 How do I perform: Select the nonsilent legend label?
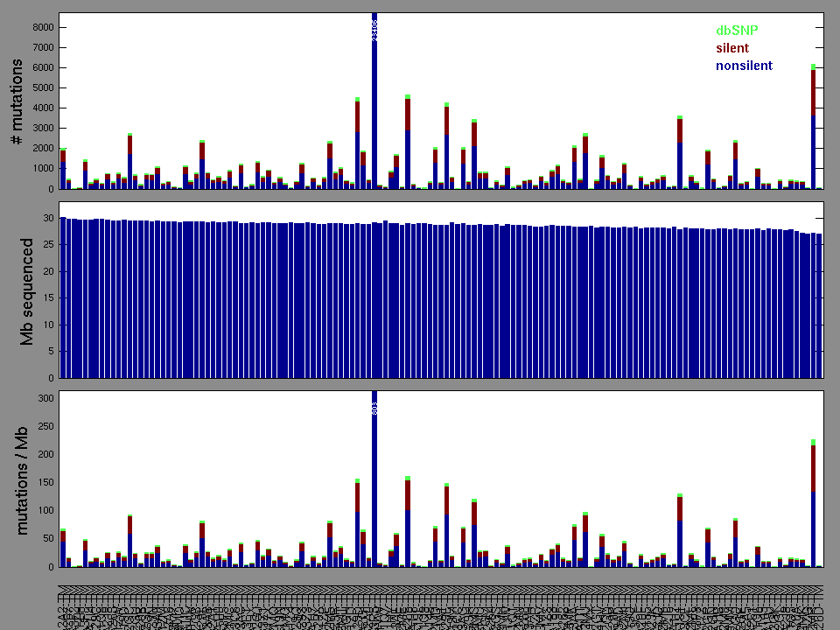[744, 66]
